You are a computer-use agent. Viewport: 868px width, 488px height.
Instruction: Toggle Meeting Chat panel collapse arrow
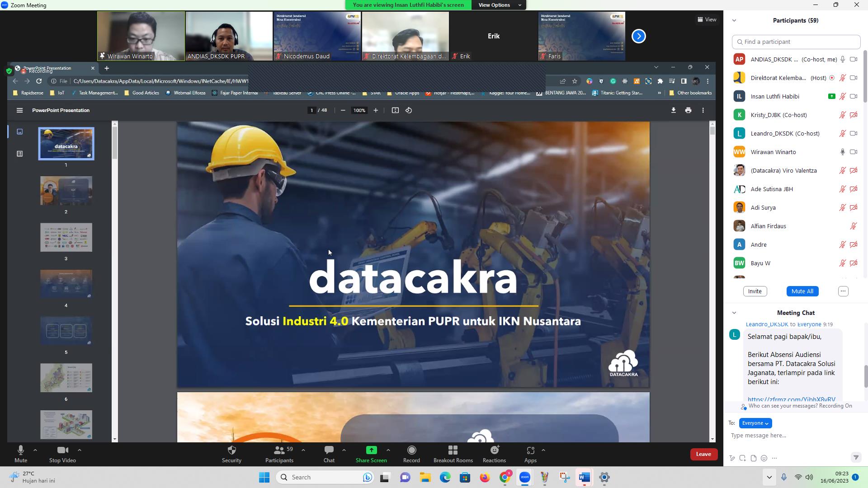tap(734, 312)
